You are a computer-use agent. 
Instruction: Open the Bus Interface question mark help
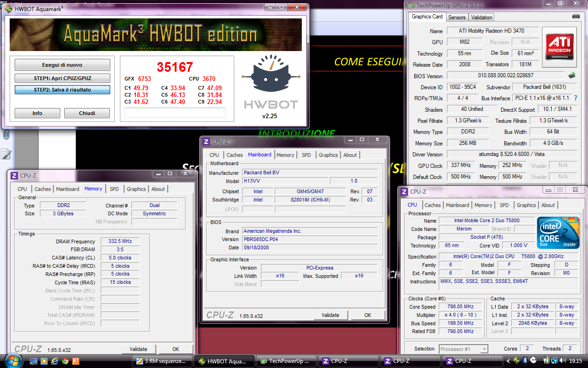tap(576, 98)
